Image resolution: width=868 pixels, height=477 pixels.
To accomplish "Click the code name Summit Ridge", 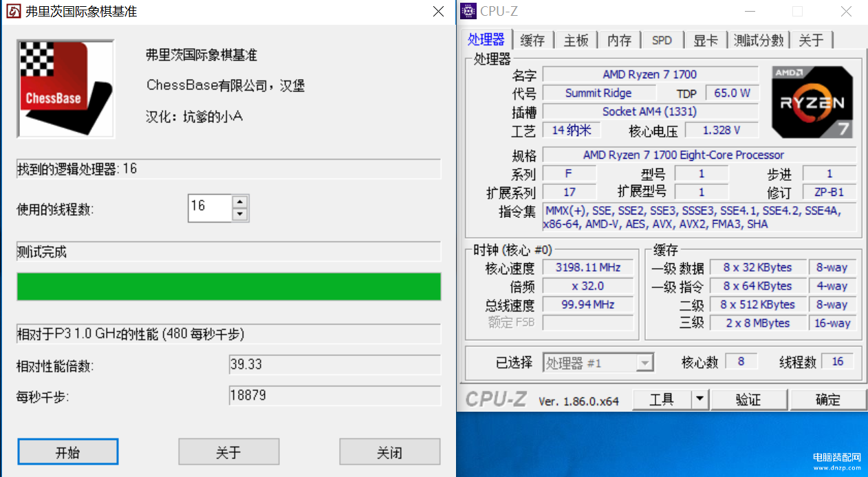I will click(x=598, y=93).
